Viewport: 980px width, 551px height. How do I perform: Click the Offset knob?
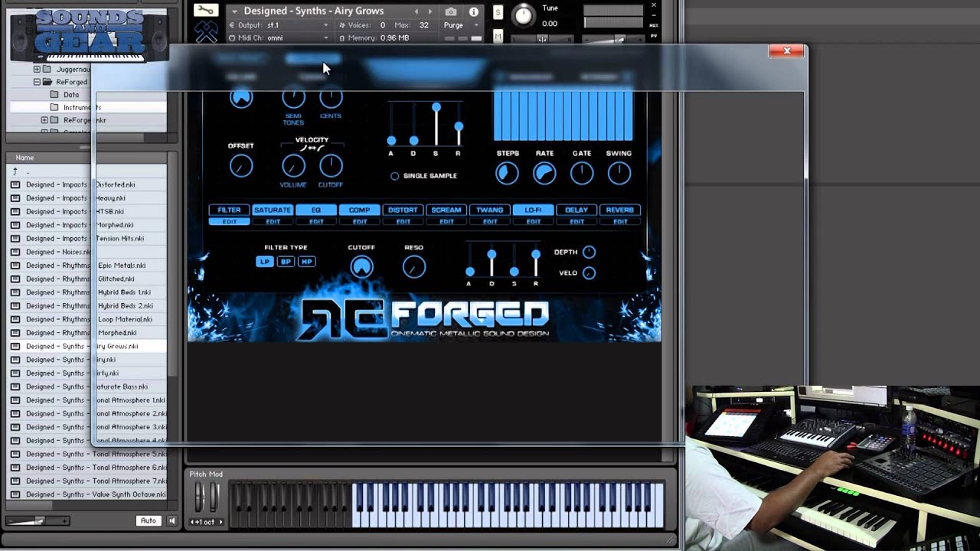(240, 165)
